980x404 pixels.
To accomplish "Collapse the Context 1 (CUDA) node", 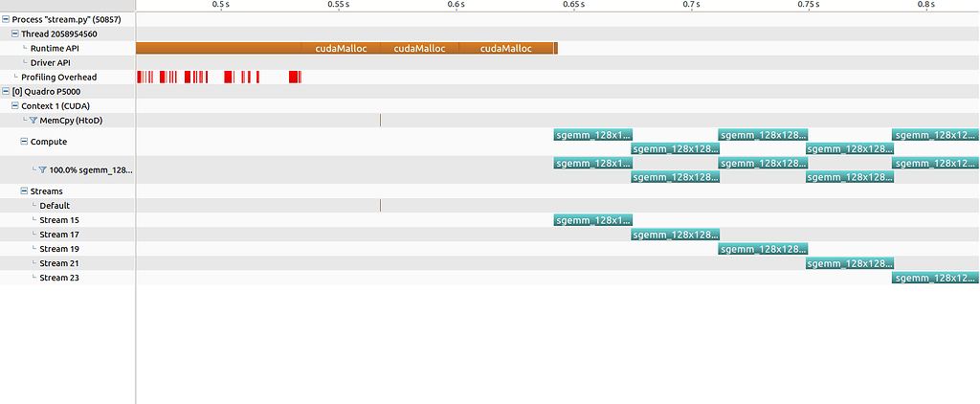I will [15, 105].
